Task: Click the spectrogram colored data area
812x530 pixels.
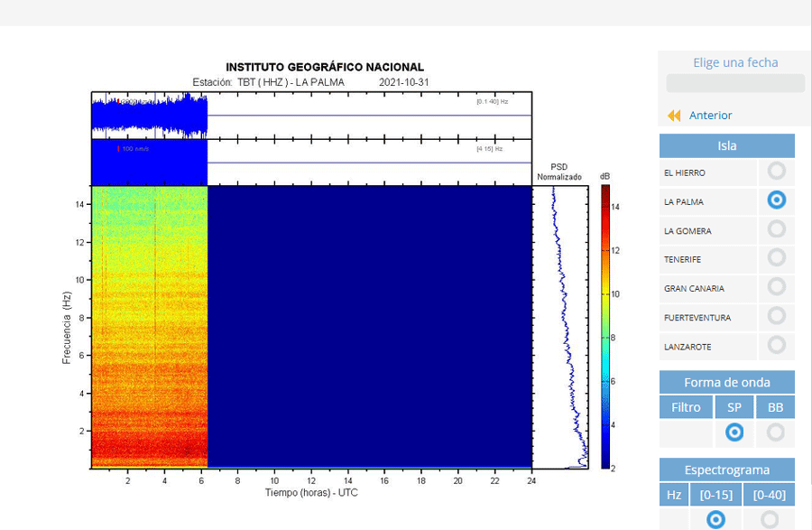Action: point(149,327)
